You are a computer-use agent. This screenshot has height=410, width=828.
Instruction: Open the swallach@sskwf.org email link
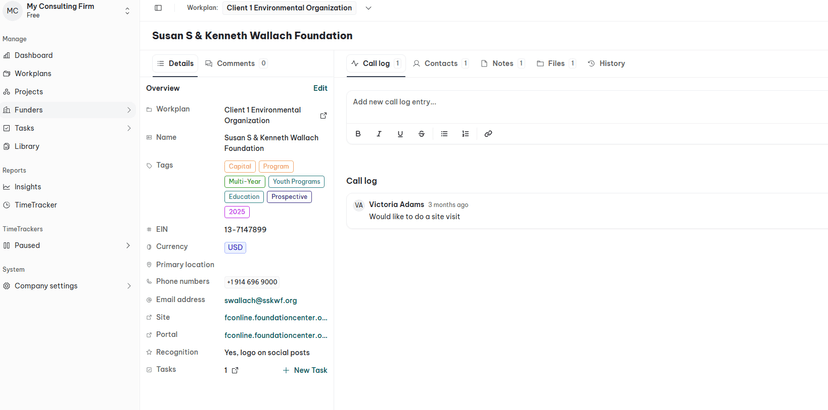tap(260, 300)
